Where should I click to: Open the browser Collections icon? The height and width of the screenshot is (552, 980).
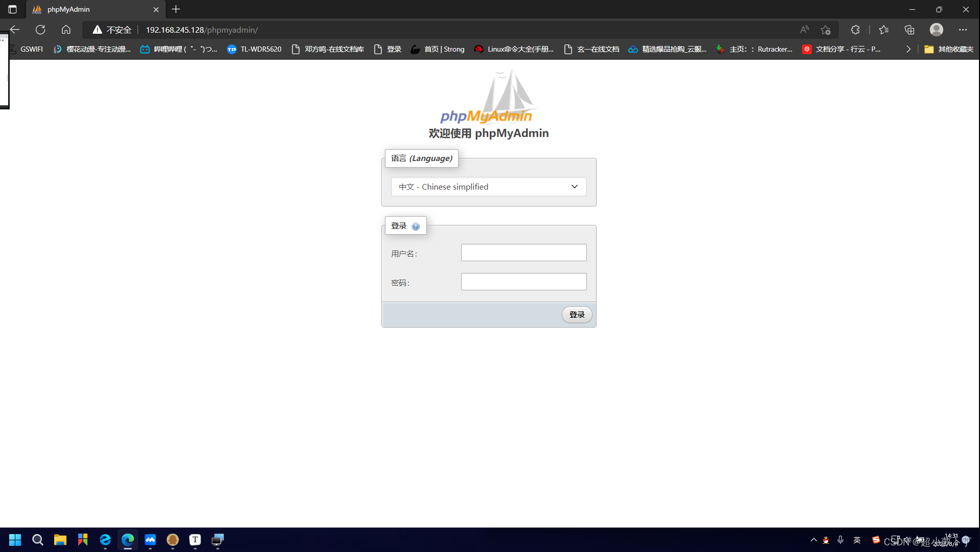click(909, 30)
